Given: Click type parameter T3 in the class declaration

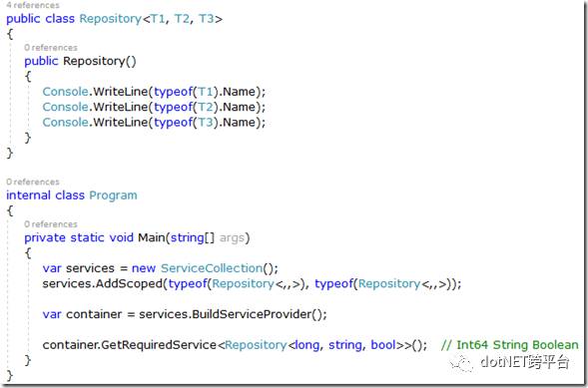Looking at the screenshot, I should [206, 19].
